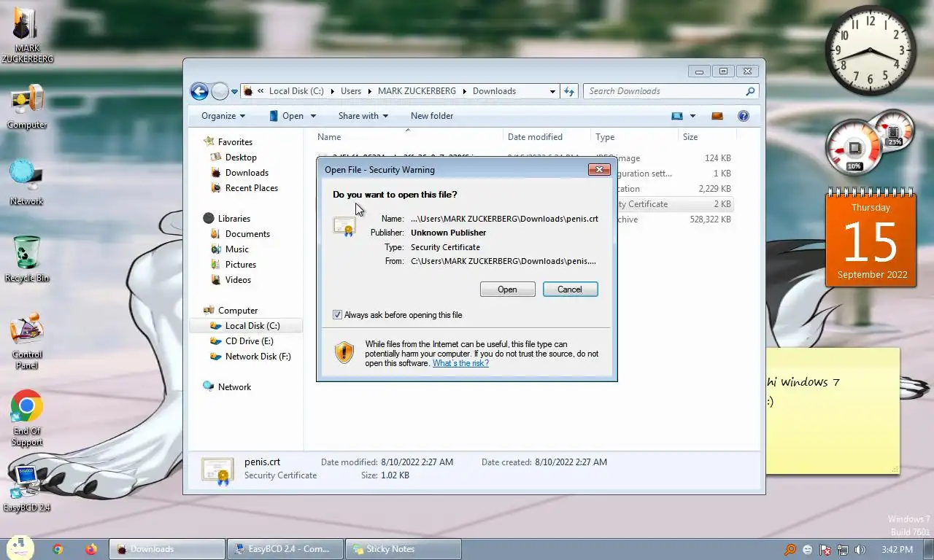Expand the arrow beside toolbar Open
The image size is (934, 560).
313,116
